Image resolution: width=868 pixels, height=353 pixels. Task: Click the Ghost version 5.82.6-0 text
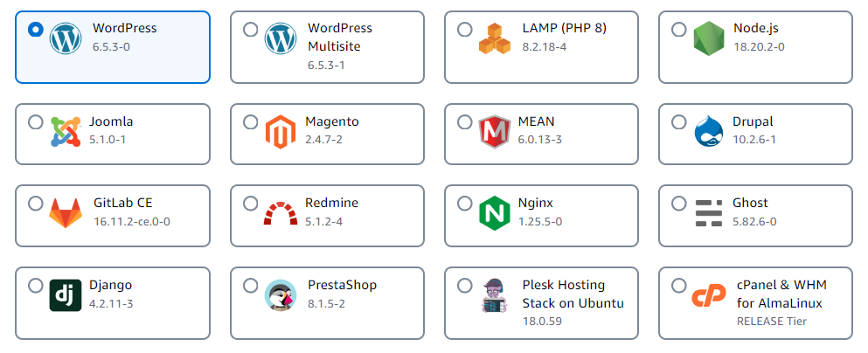point(754,222)
